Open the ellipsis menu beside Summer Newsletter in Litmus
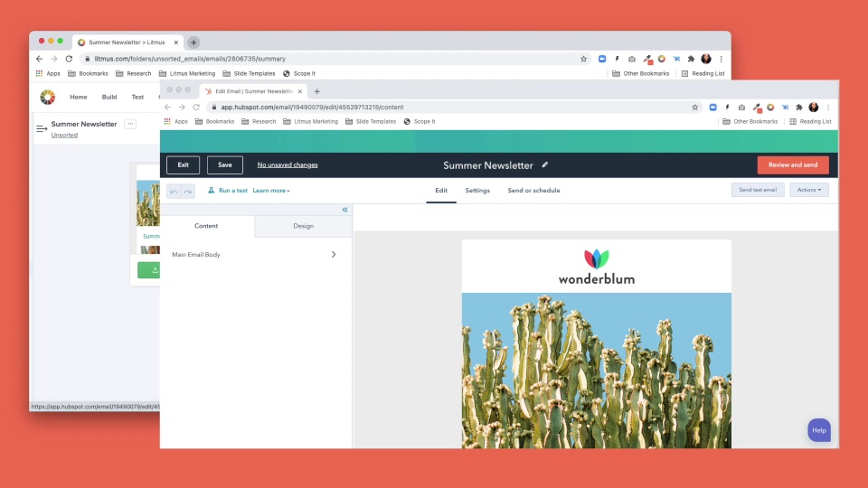Image resolution: width=868 pixels, height=488 pixels. (x=130, y=124)
